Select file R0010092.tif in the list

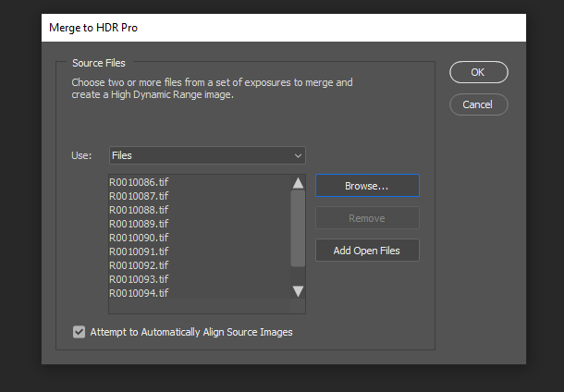coord(139,265)
